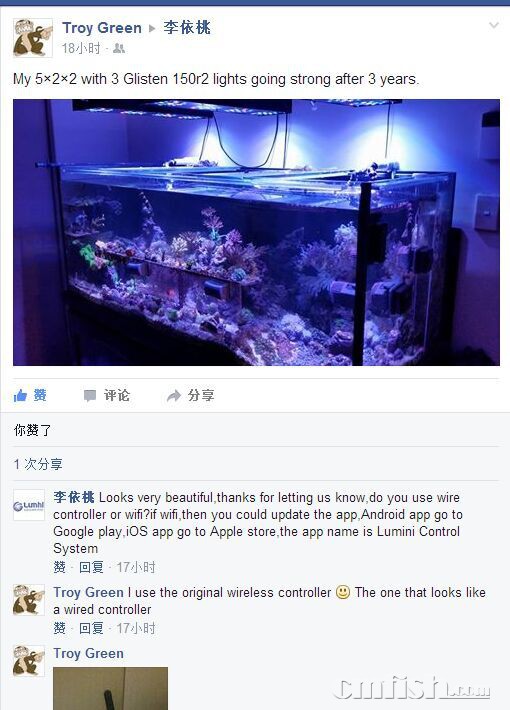View the 1 次分享 shares list
Viewport: 510px width, 710px height.
pyautogui.click(x=38, y=464)
